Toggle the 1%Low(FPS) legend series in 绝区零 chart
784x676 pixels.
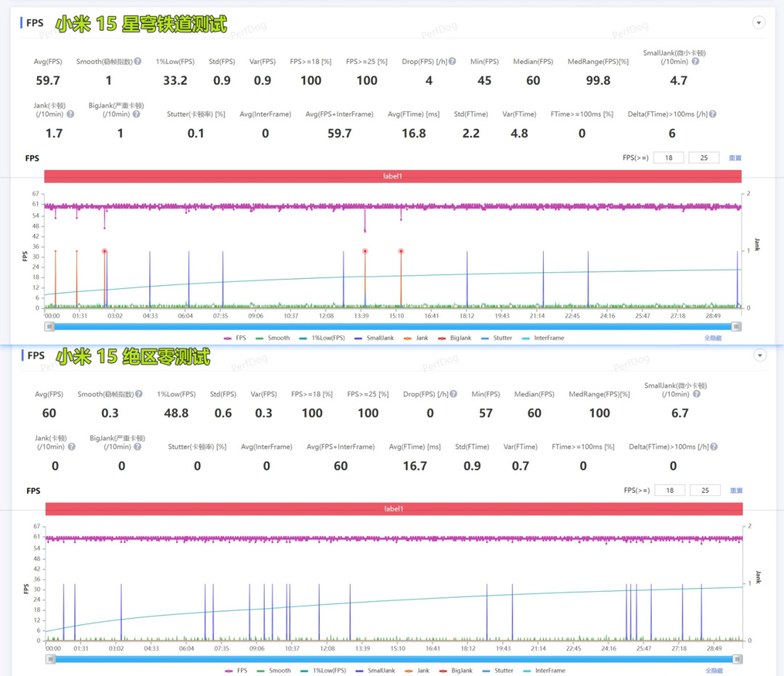click(323, 670)
